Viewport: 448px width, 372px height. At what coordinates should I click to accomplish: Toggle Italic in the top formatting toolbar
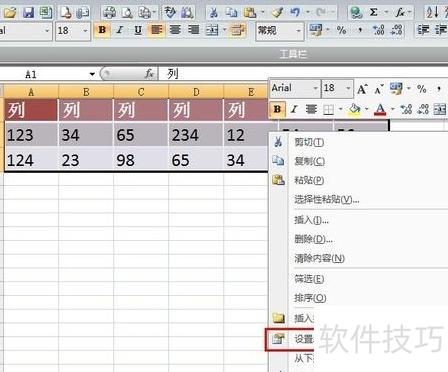(x=120, y=30)
